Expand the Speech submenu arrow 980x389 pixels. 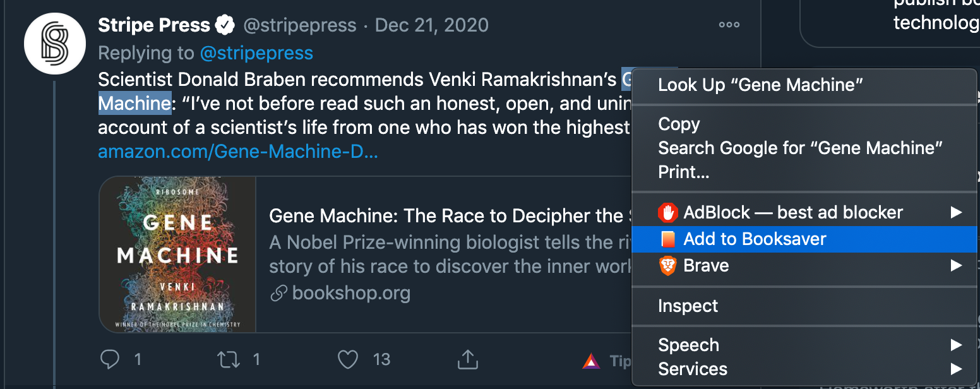pos(956,345)
